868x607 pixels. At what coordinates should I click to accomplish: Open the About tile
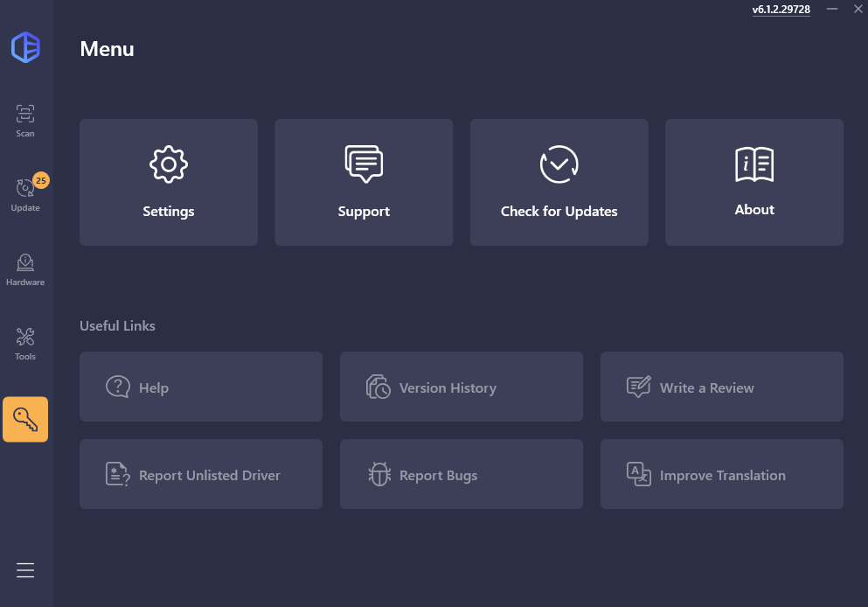(x=754, y=183)
